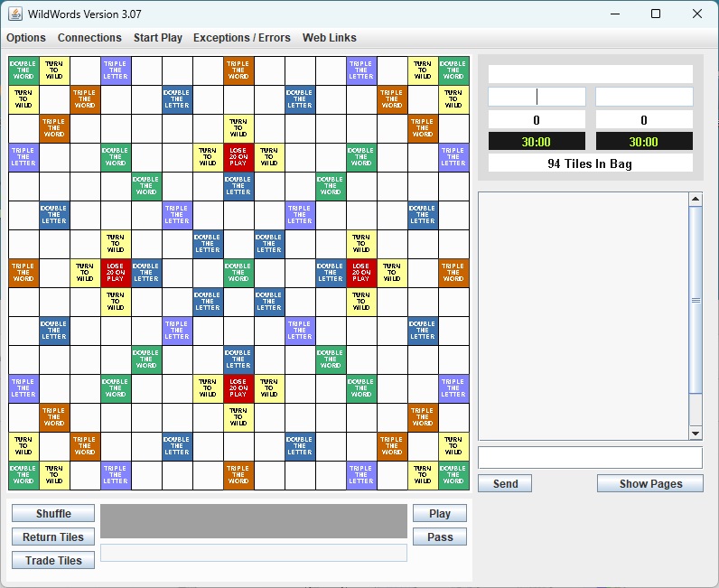This screenshot has width=719, height=588.
Task: Click the Return Tiles button
Action: pos(53,537)
